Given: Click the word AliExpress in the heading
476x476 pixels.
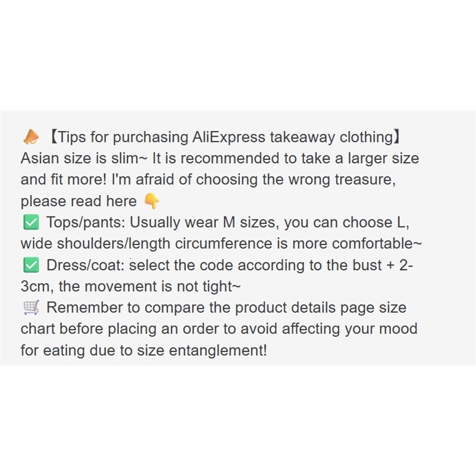Looking at the screenshot, I should click(x=229, y=137).
